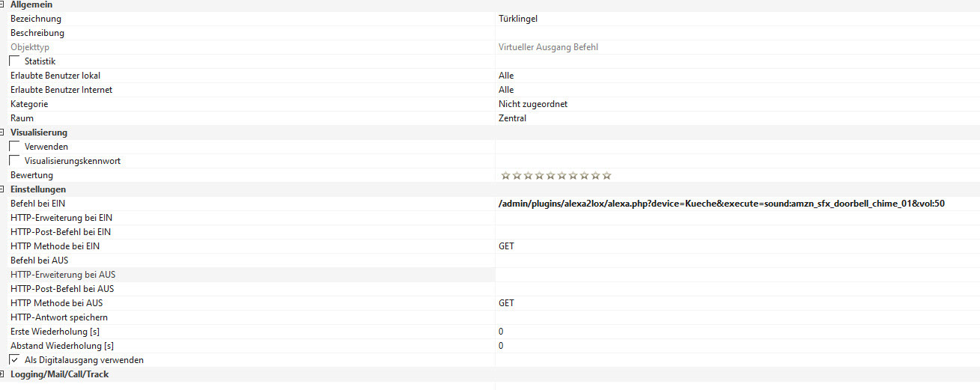This screenshot has width=980, height=390.
Task: Enable the Statistik checkbox
Action: (x=15, y=61)
